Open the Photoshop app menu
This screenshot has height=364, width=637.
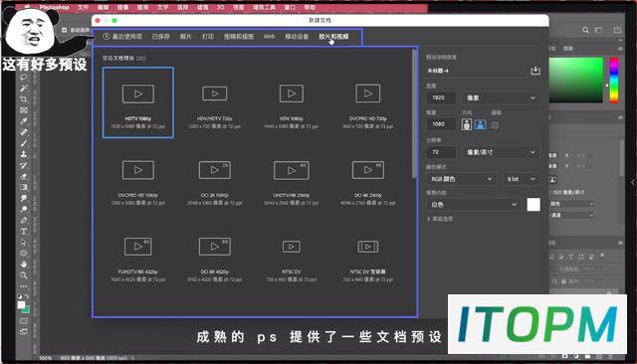point(54,7)
